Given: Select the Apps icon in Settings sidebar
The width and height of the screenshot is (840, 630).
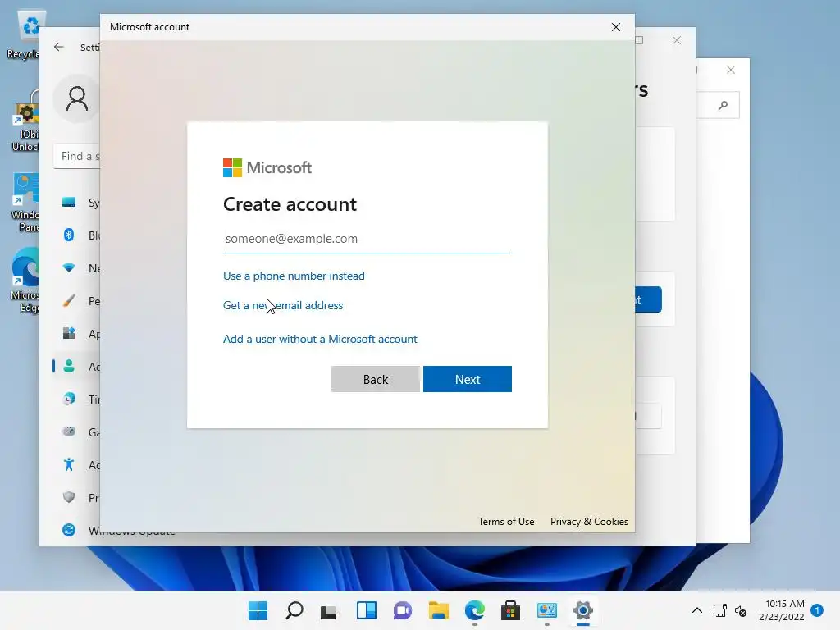Looking at the screenshot, I should click(69, 333).
